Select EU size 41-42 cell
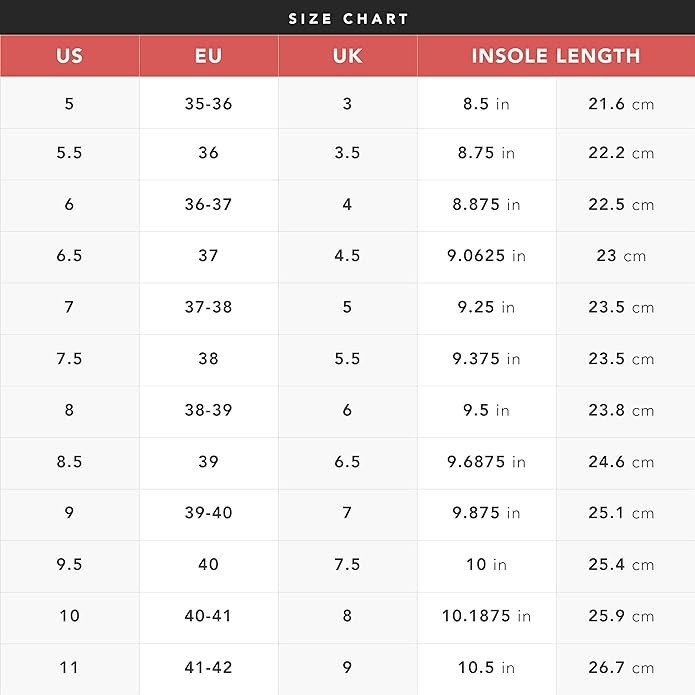The width and height of the screenshot is (695, 695). pyautogui.click(x=208, y=667)
